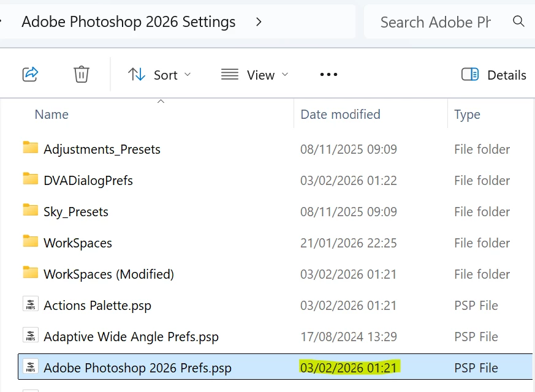Select the Adjustments_Presets folder icon
The height and width of the screenshot is (392, 535).
tap(31, 148)
